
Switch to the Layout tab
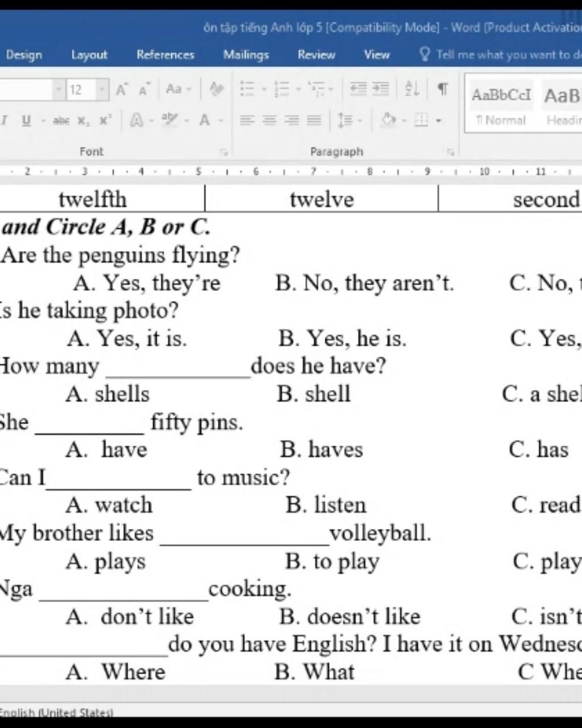[x=89, y=55]
